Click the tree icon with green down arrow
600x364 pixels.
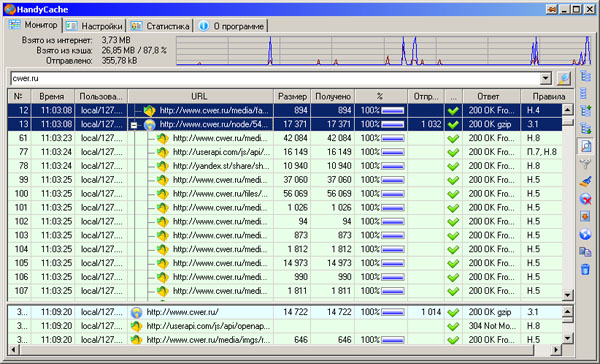pos(585,128)
